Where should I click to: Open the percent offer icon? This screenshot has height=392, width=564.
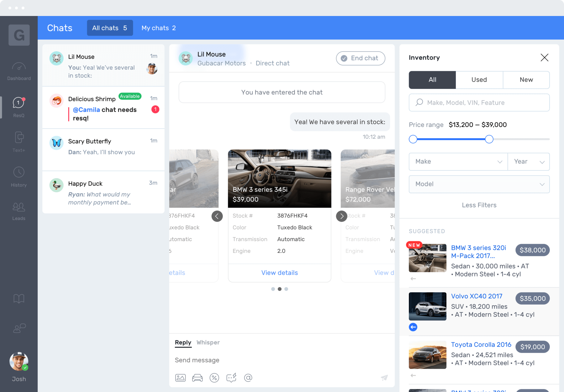click(x=214, y=378)
